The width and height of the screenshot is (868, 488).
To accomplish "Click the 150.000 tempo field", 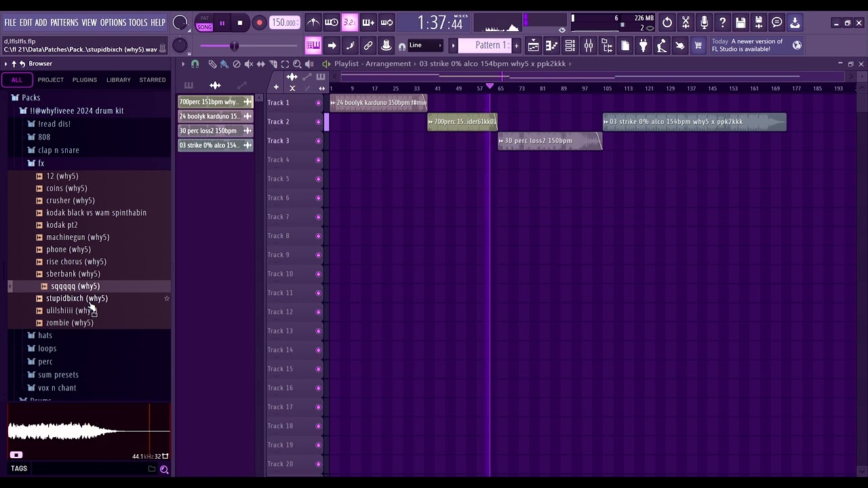I will pyautogui.click(x=284, y=23).
